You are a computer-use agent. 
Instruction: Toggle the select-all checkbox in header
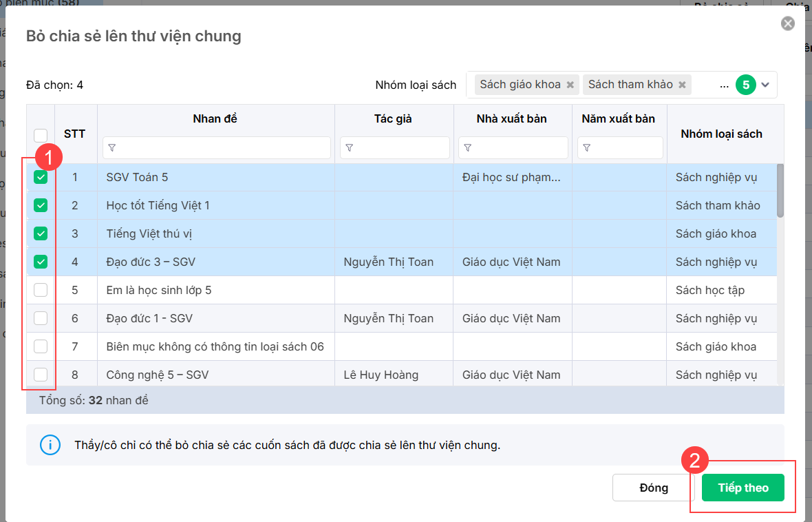click(x=41, y=135)
